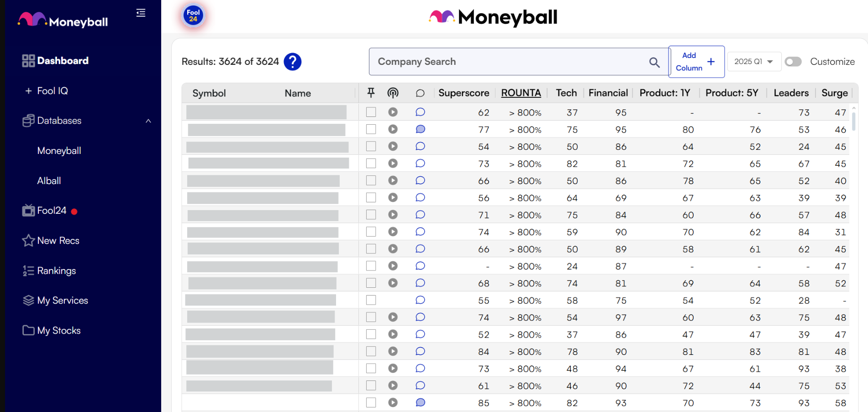Check the first row's pin checkbox
This screenshot has width=868, height=412.
click(371, 112)
